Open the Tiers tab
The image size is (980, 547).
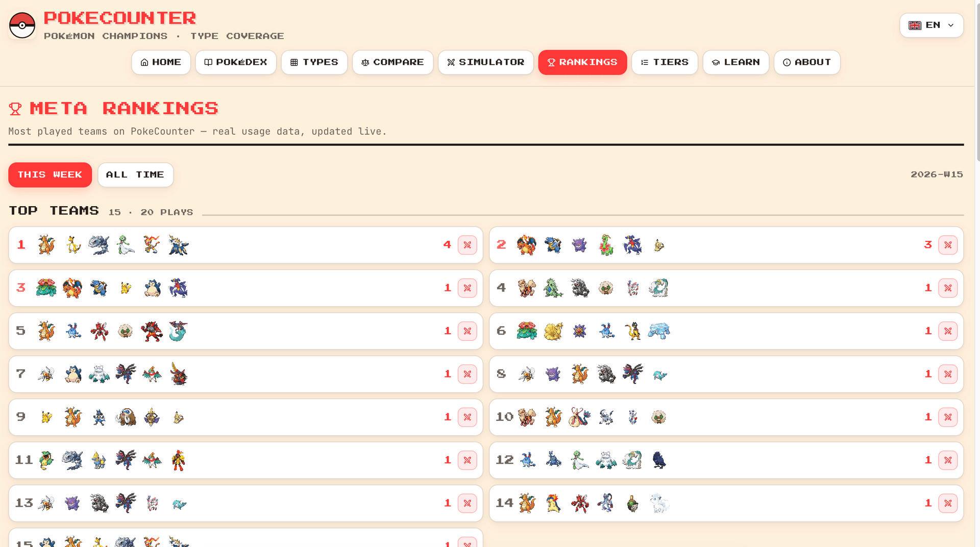click(x=665, y=62)
